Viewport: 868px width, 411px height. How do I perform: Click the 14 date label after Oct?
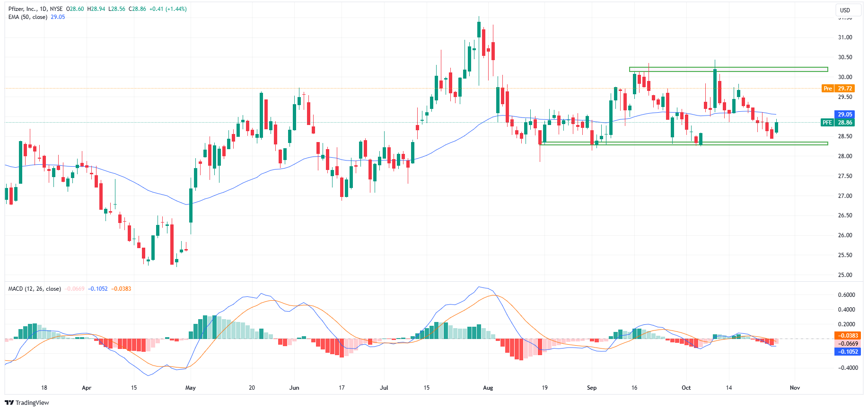729,388
